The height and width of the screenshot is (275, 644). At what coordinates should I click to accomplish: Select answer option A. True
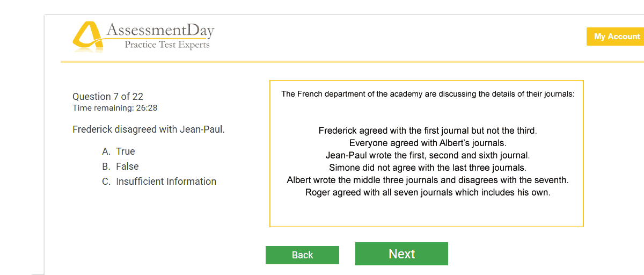[119, 151]
